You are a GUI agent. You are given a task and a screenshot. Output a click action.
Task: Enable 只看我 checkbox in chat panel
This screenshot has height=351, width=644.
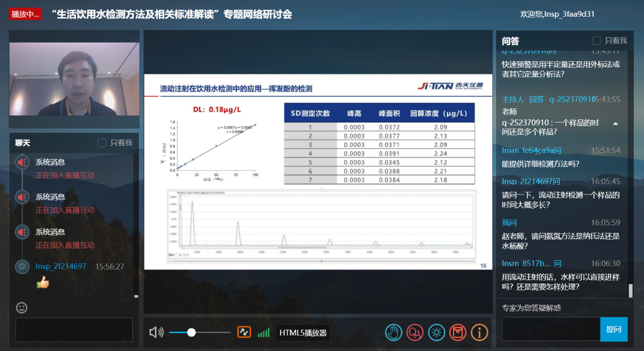point(102,143)
